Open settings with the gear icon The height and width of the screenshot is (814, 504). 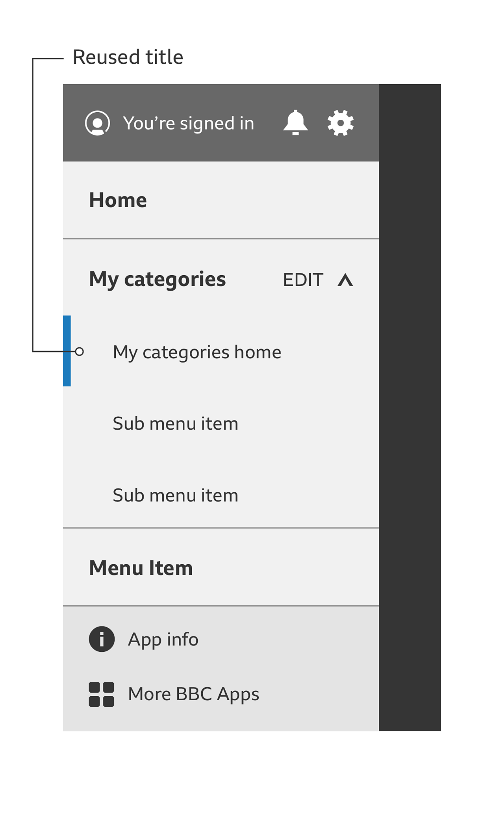341,123
